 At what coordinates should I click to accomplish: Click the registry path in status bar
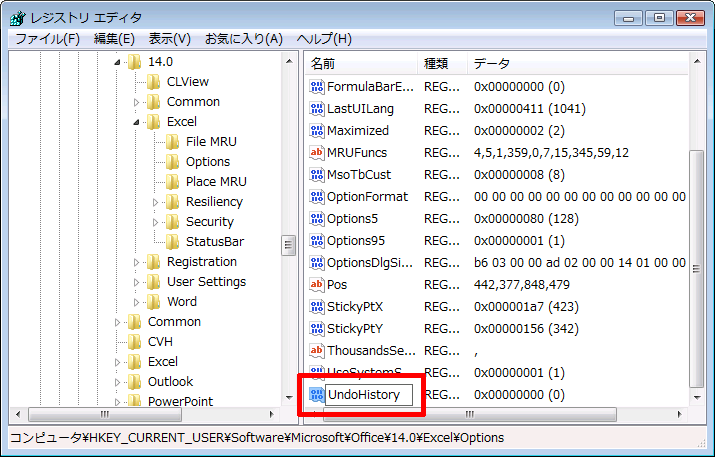point(257,438)
